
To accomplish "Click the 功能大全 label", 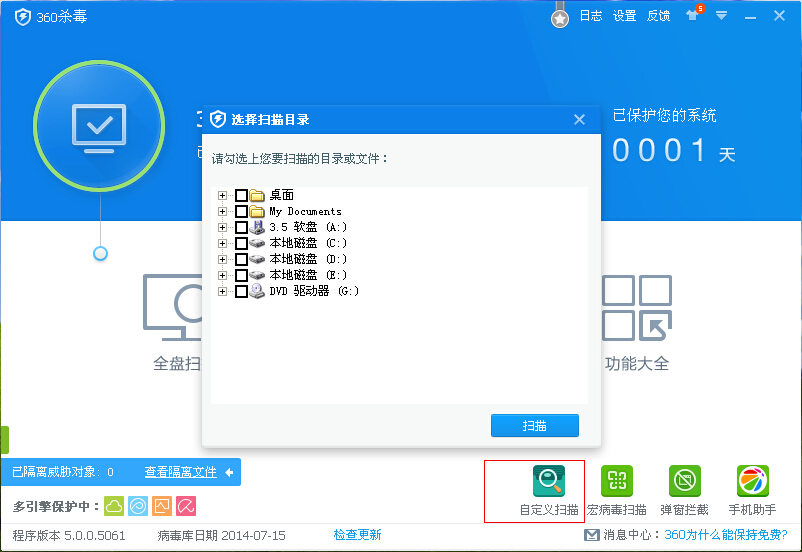I will 637,364.
